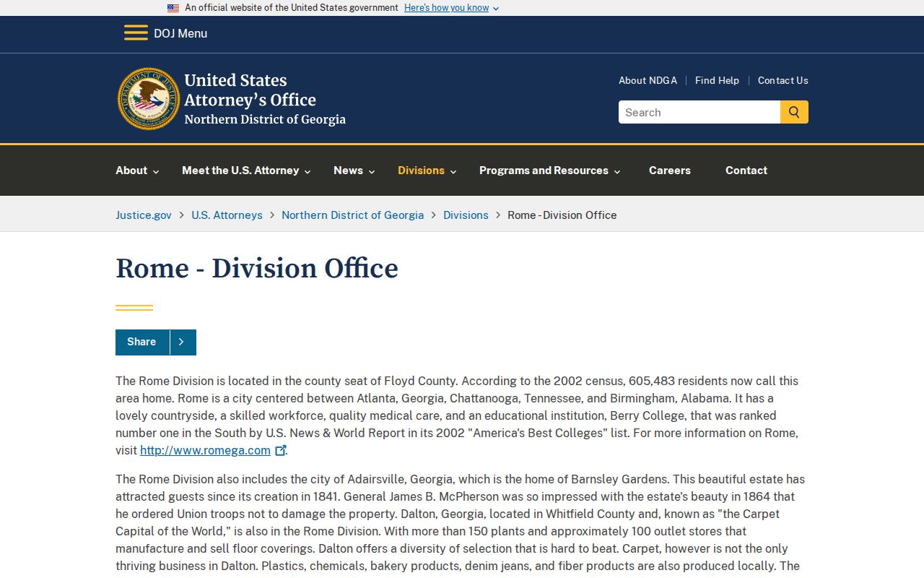
Task: Go to U.S. Attorneys breadcrumb
Action: pos(227,215)
